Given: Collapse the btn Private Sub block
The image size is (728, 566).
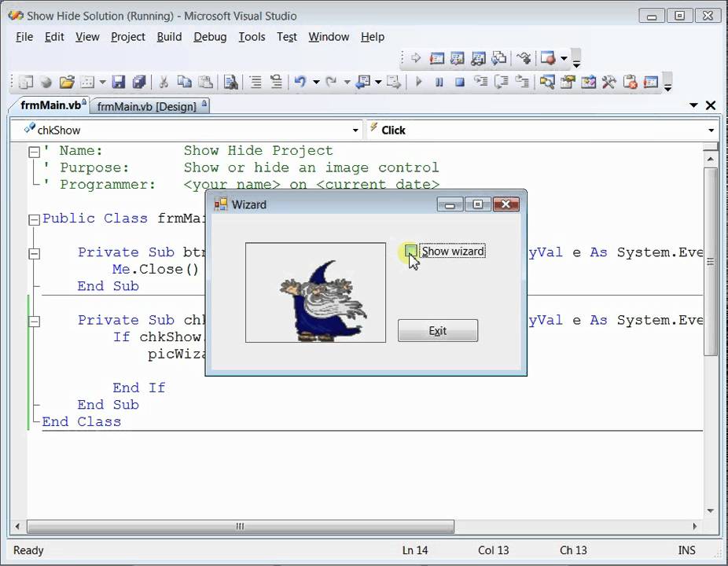Looking at the screenshot, I should 34,253.
